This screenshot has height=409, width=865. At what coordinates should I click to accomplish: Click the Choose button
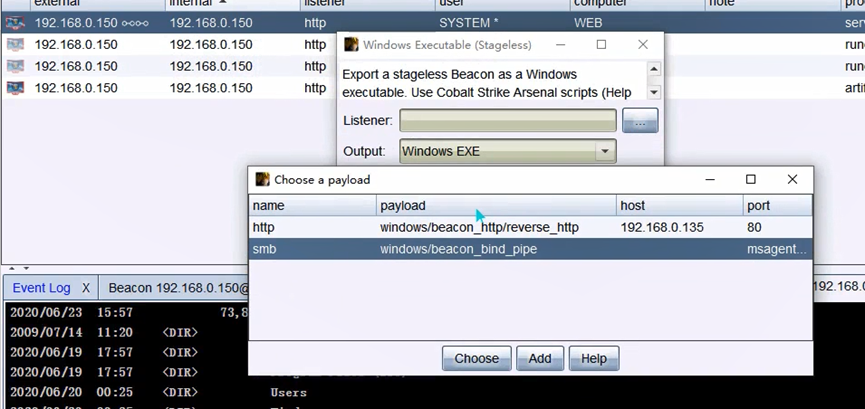[x=477, y=359]
